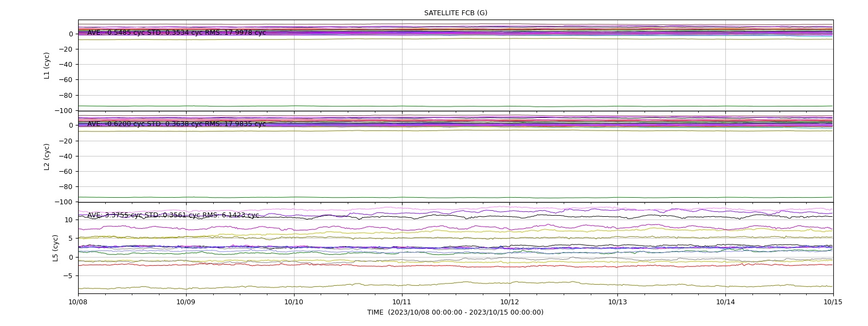The image size is (868, 326).
Task: Click the olive bottom curve in L5 panel
Action: pyautogui.click(x=456, y=284)
